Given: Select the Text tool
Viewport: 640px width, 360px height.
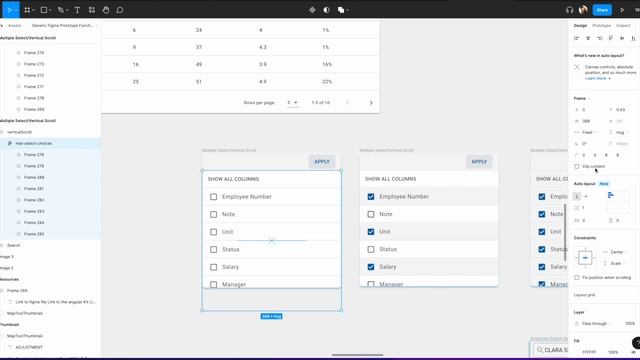Looking at the screenshot, I should pos(77,10).
